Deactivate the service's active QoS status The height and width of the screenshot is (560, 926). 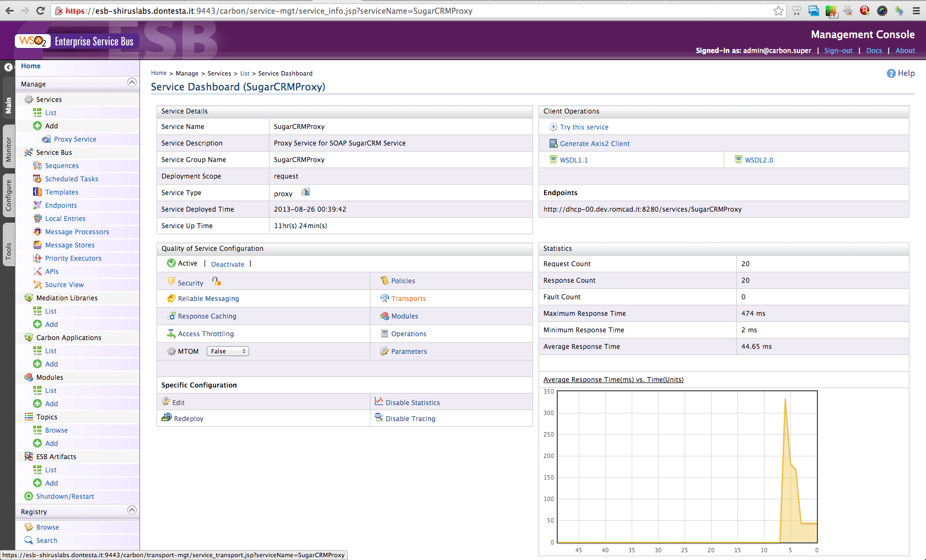click(228, 264)
